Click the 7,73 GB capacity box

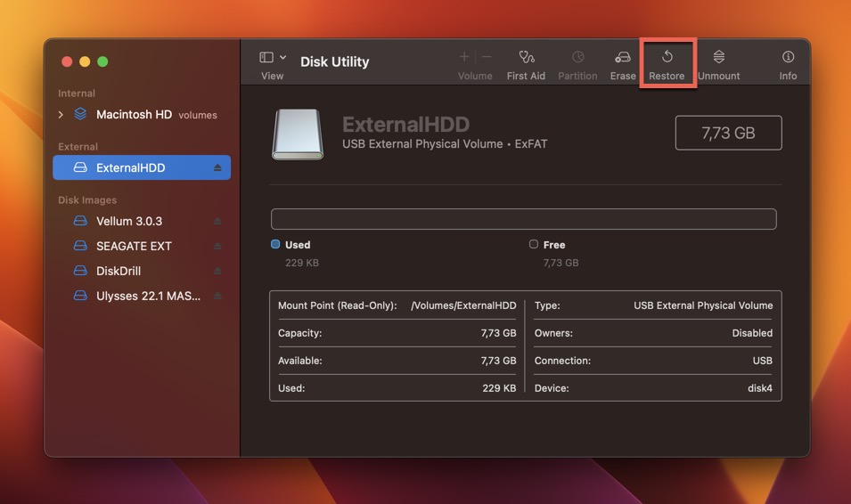click(728, 133)
